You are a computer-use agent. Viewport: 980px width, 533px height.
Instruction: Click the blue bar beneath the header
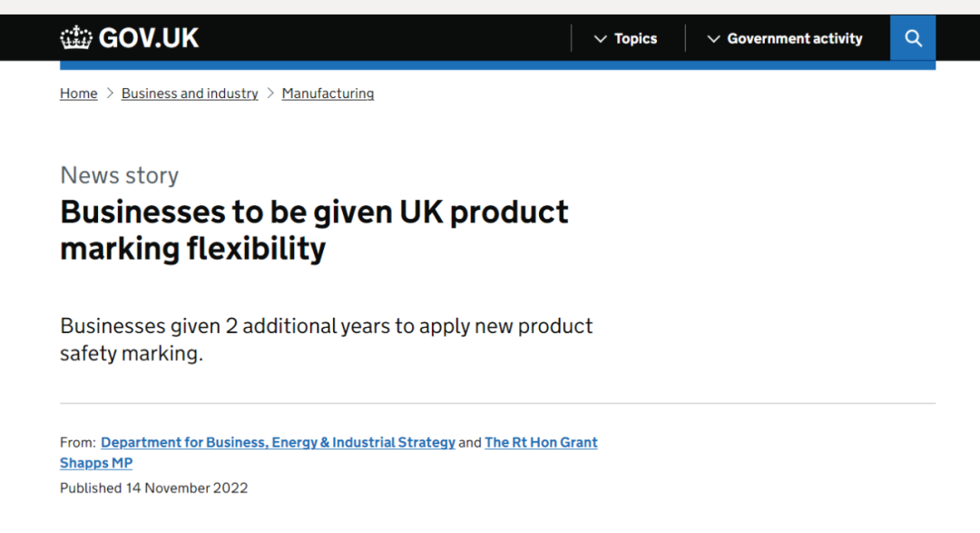[x=497, y=65]
